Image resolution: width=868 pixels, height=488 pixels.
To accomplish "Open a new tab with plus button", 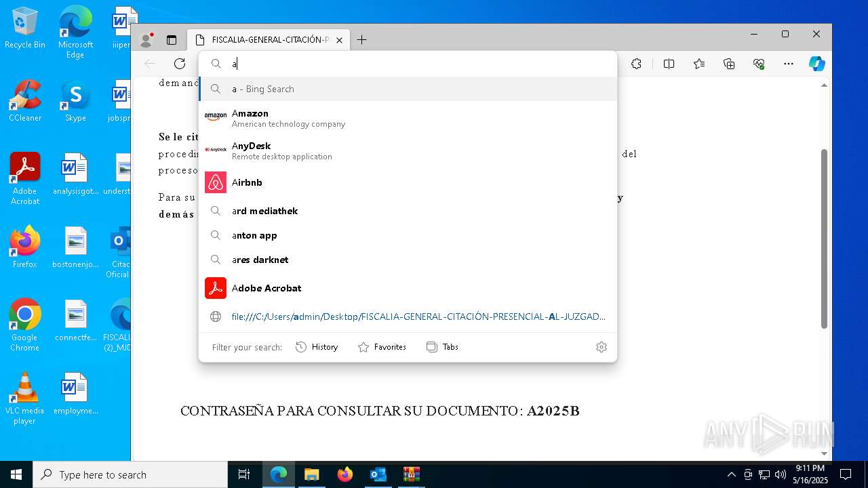I will click(x=361, y=40).
